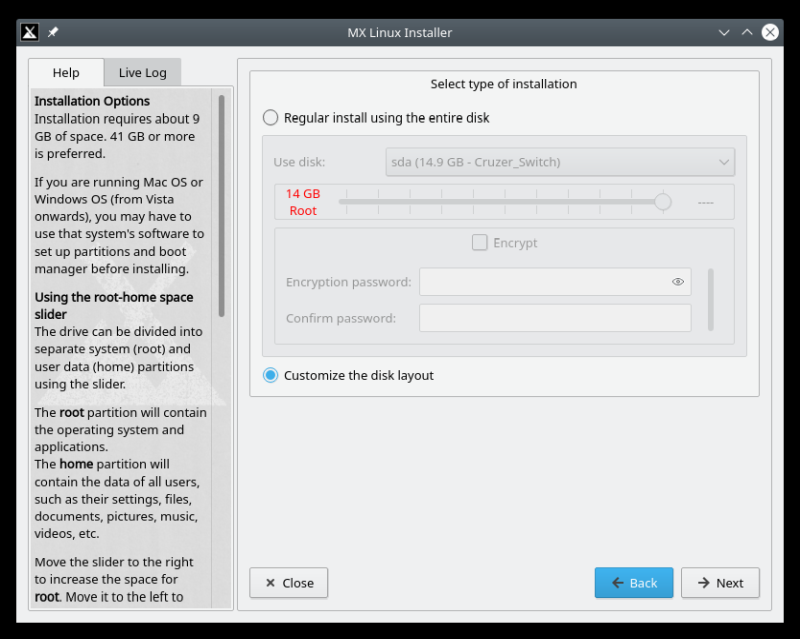Switch to the Live Log tab
Viewport: 800px width, 639px height.
pos(142,72)
